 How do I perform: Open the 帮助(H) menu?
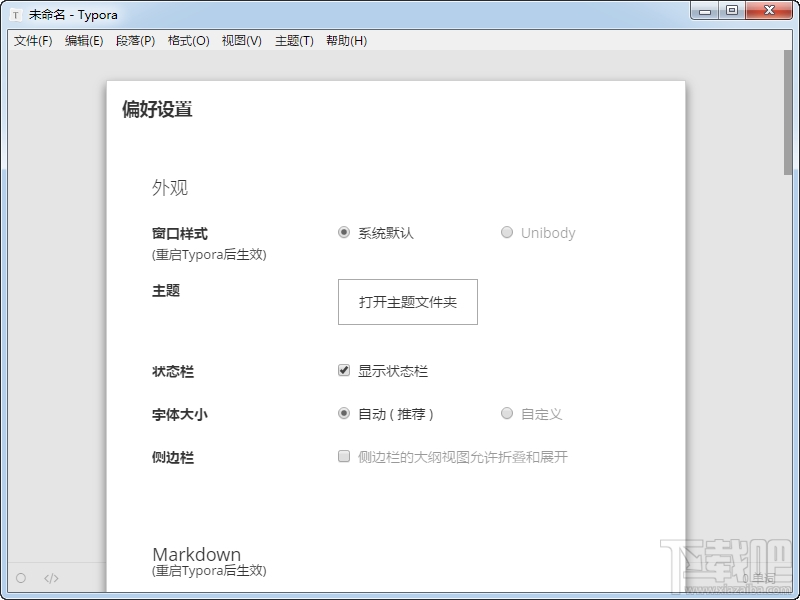[347, 41]
